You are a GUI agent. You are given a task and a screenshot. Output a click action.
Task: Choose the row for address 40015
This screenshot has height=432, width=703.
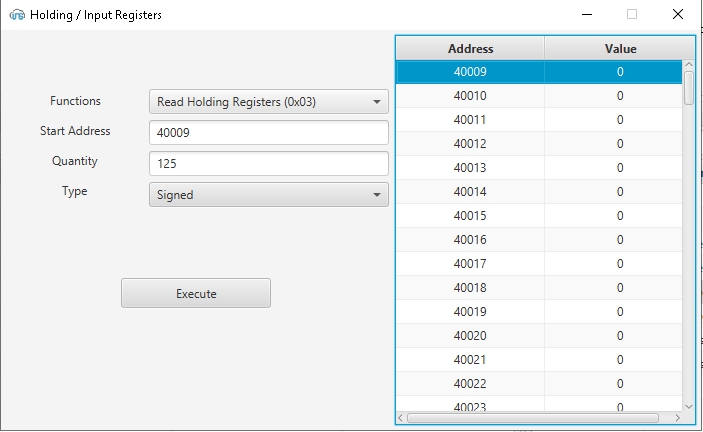point(539,216)
